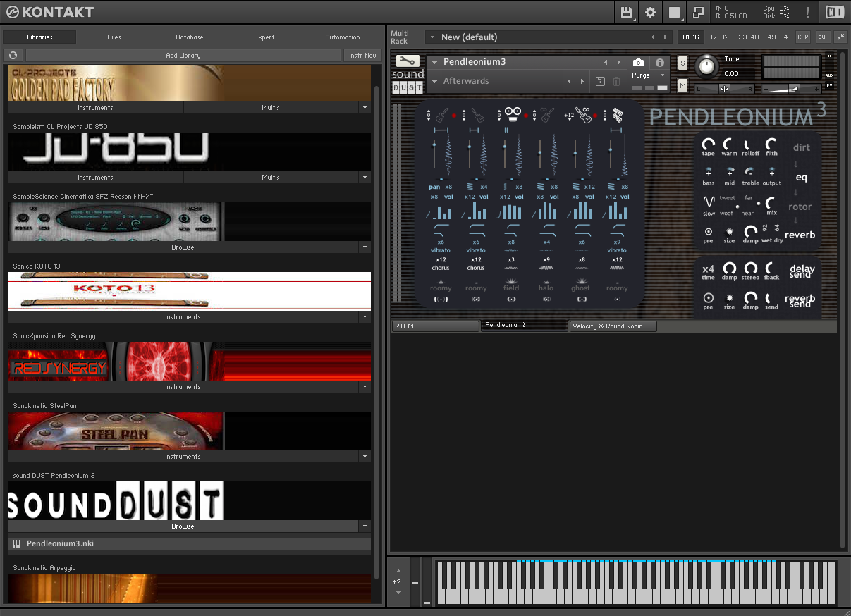Adjust the instrument pan L-R slider
The width and height of the screenshot is (851, 616).
click(724, 89)
